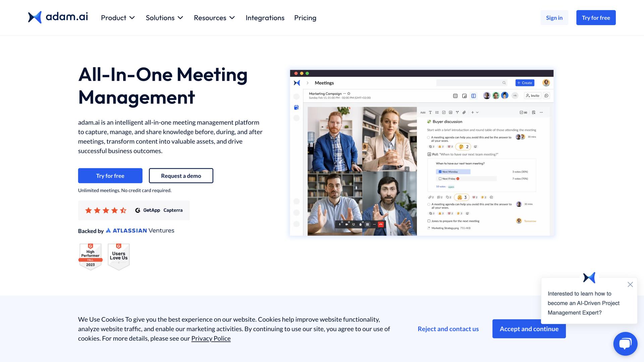This screenshot has height=362, width=644.
Task: Click the meeting app screenshot image
Action: click(x=422, y=153)
